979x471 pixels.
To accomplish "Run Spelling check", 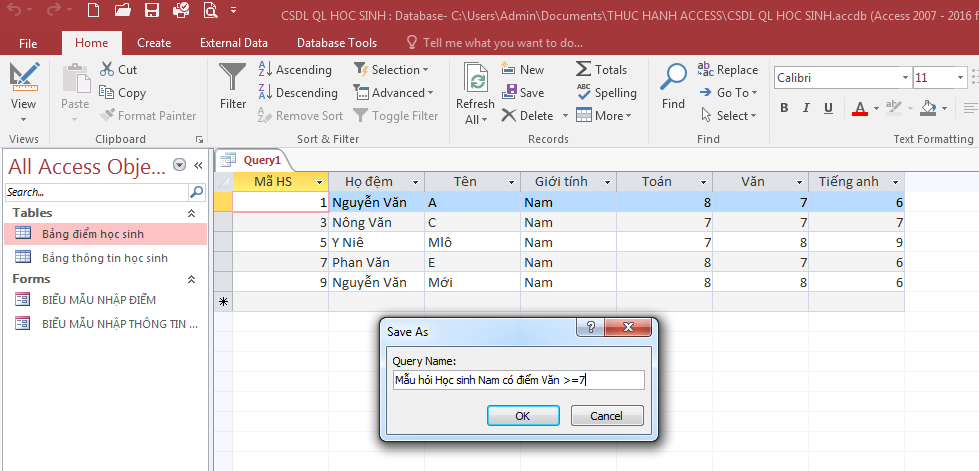I will pyautogui.click(x=606, y=92).
